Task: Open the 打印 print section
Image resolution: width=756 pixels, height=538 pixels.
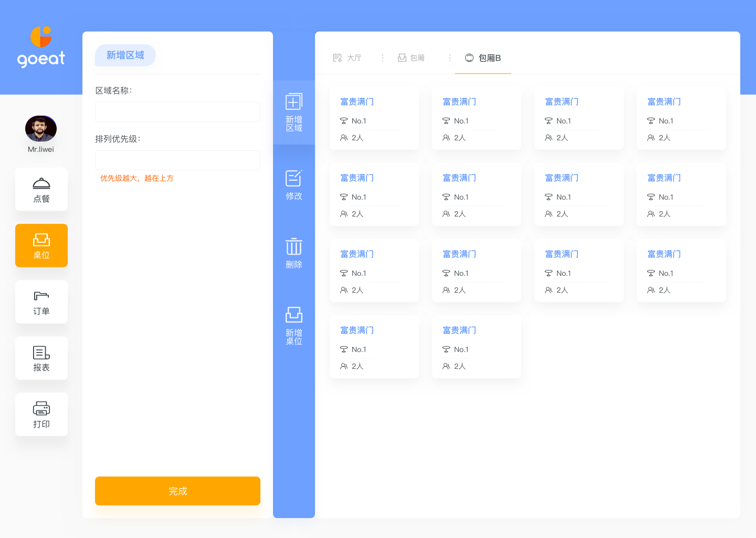Action: point(41,415)
